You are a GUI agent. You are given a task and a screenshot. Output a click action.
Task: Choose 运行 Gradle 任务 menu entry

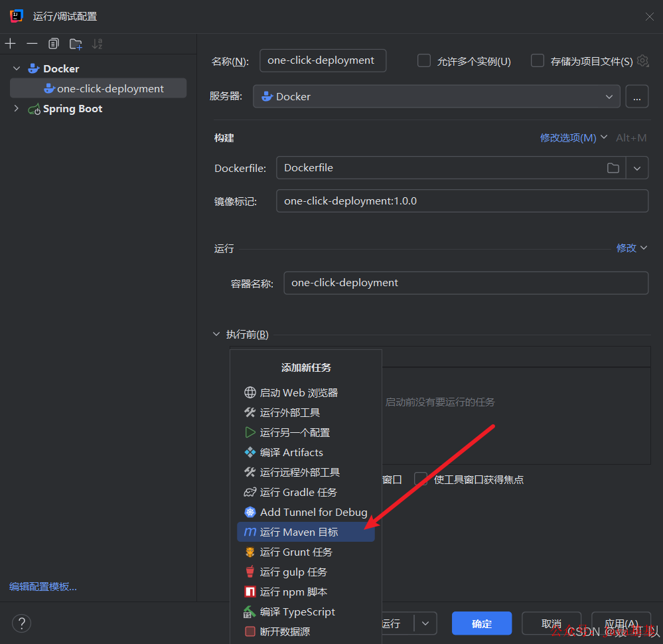306,492
